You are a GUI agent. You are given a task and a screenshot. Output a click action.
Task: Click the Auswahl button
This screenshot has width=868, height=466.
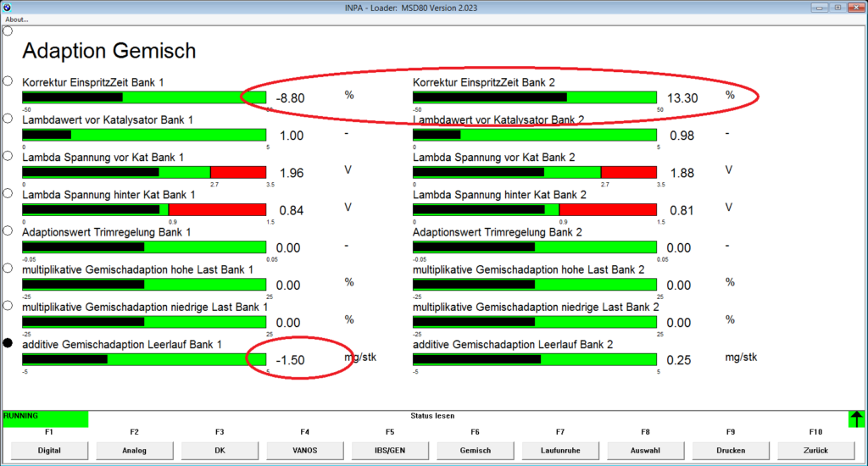coord(645,450)
